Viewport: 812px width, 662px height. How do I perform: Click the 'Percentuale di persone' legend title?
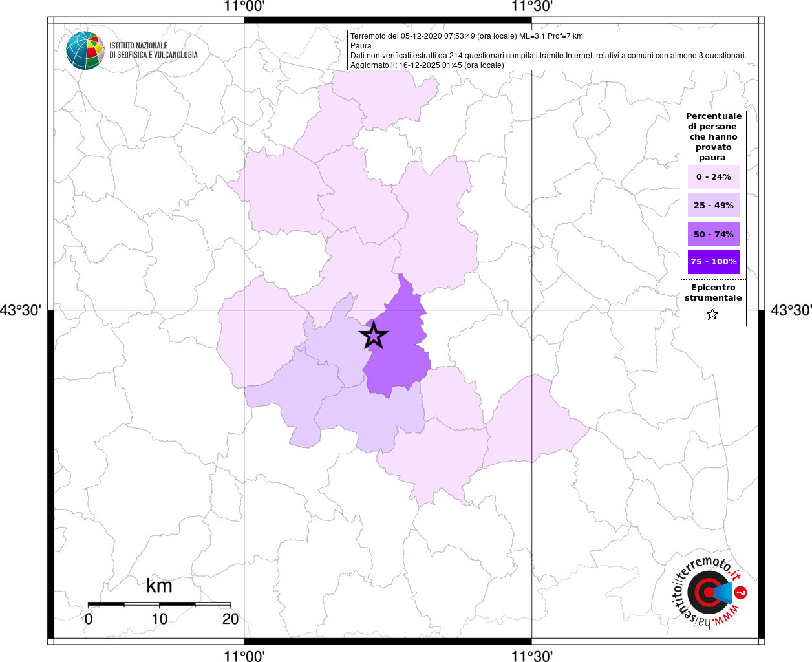[x=714, y=136]
